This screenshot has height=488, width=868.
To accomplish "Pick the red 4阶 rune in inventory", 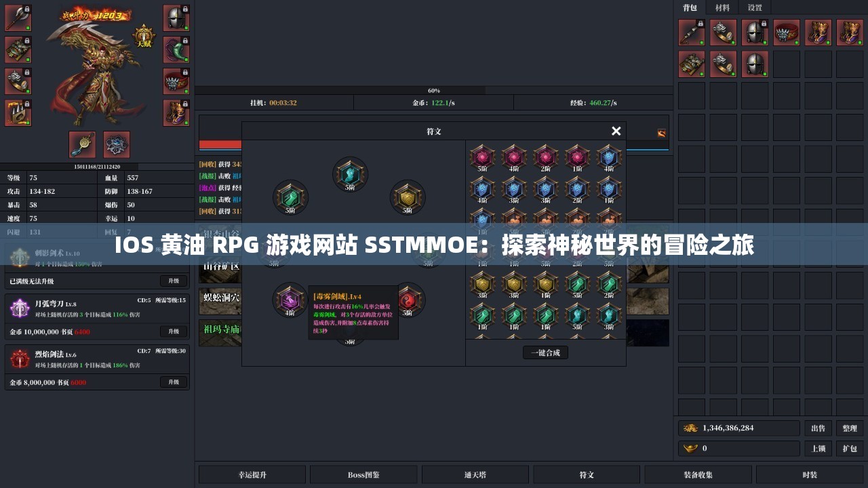I will tap(514, 157).
